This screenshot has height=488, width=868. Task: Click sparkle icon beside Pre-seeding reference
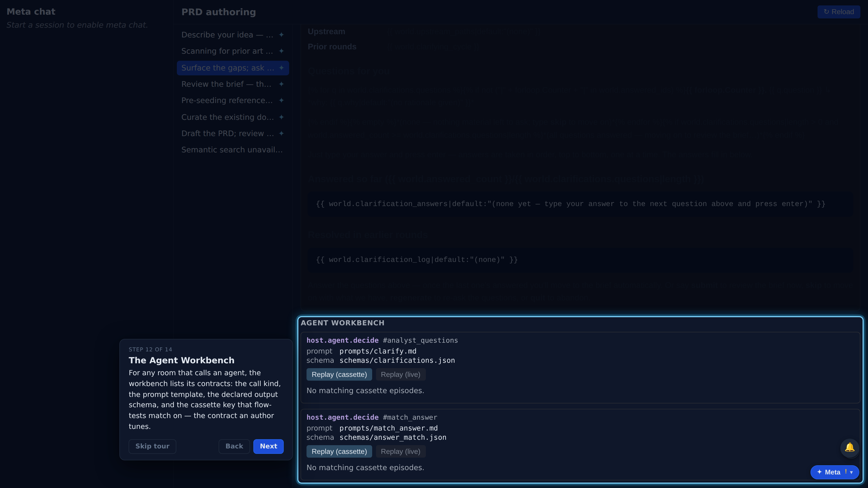click(281, 100)
